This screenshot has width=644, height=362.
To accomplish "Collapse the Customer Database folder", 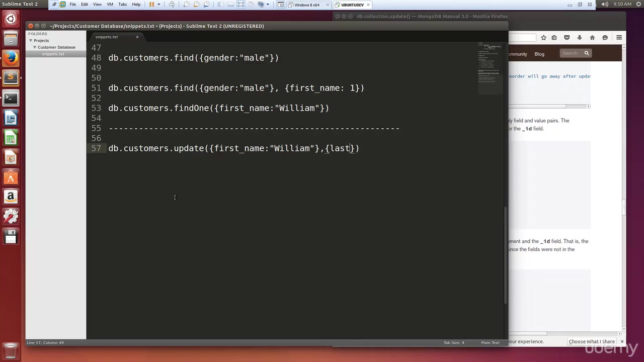I will tap(35, 47).
